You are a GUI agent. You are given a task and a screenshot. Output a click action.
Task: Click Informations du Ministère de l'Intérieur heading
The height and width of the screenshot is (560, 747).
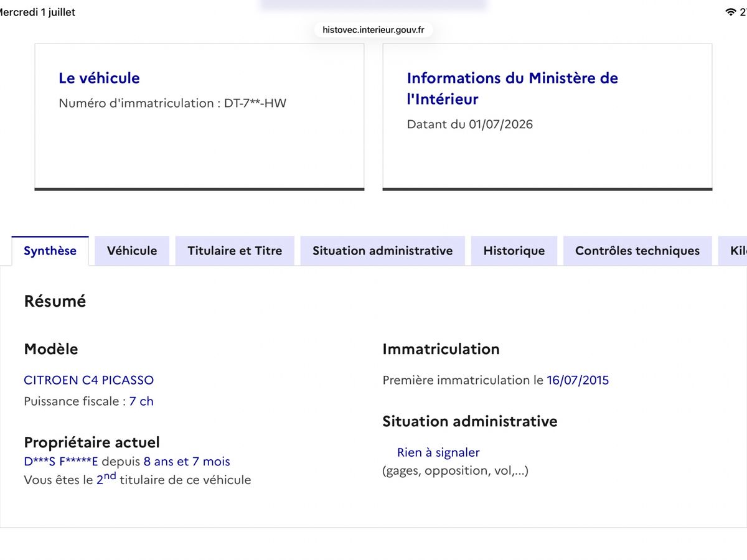512,88
